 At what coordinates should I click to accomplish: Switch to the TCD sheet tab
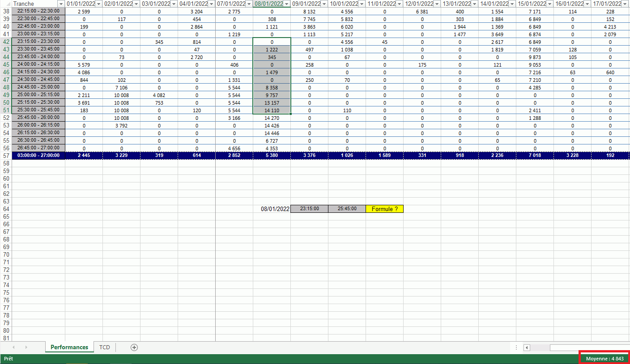point(105,347)
